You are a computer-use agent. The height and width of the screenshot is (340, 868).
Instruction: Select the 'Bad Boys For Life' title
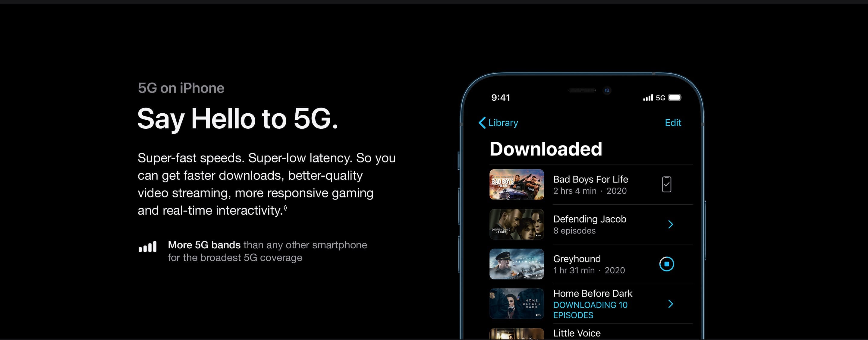590,179
